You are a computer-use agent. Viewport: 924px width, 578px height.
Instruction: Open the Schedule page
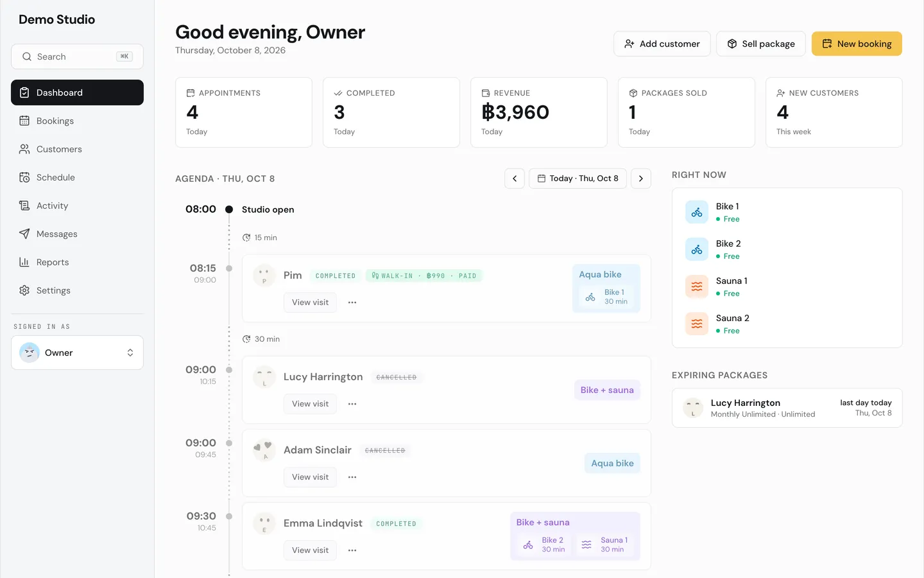click(x=77, y=177)
